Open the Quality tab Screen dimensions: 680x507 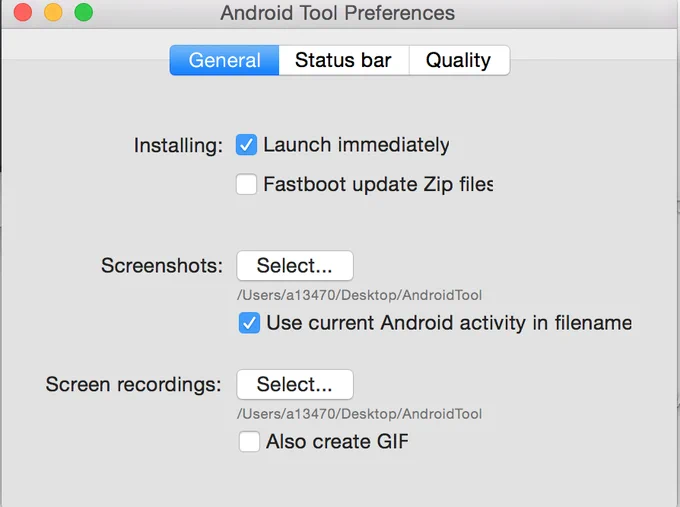tap(459, 60)
